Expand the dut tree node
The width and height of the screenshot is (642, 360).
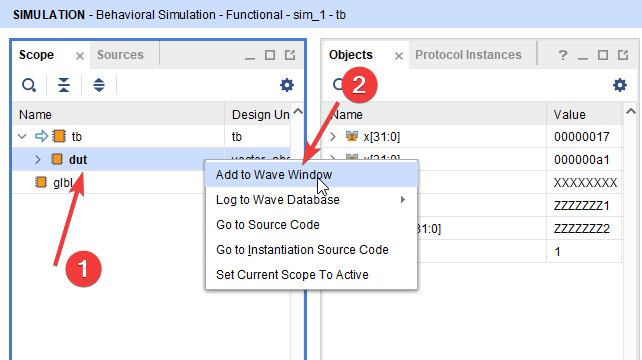38,159
